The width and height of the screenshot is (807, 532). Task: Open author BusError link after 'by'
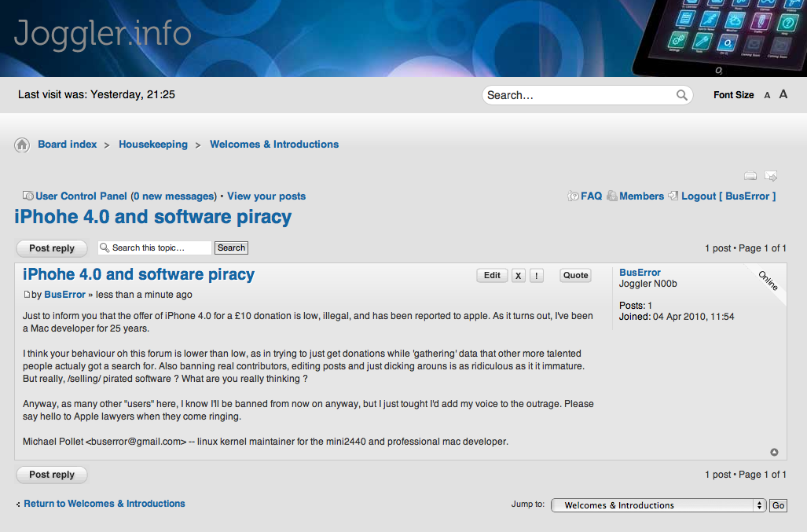(x=65, y=295)
